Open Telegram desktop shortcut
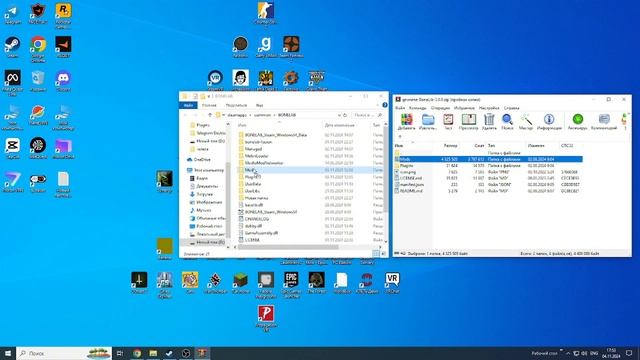This screenshot has height=360, width=640. (12, 14)
